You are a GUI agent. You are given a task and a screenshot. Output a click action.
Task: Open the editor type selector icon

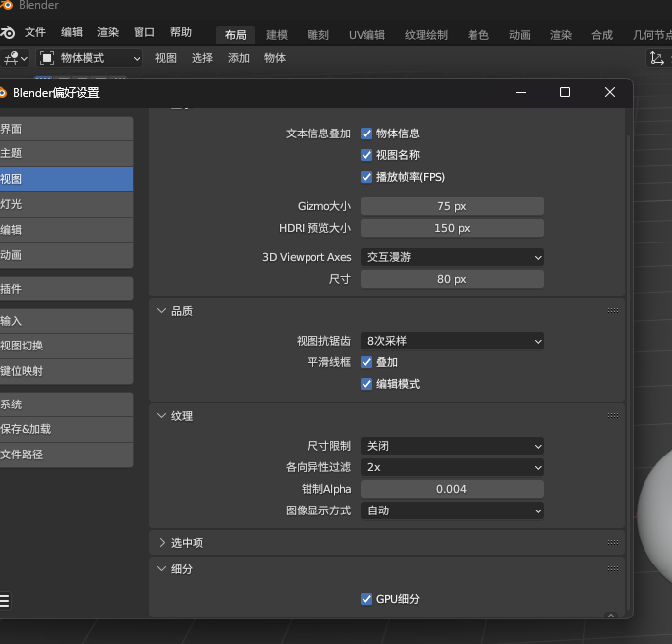[x=15, y=58]
